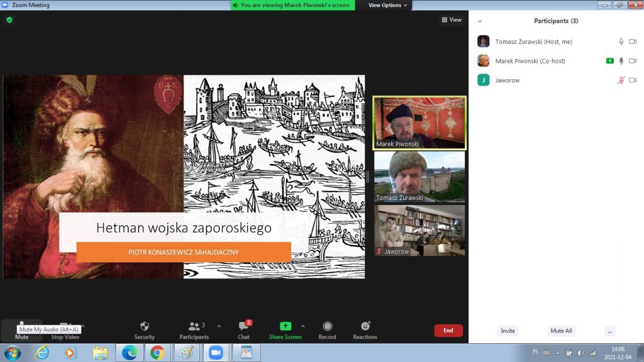Click the green encryption shield icon
Screen dimensions: 644x362
click(x=9, y=20)
